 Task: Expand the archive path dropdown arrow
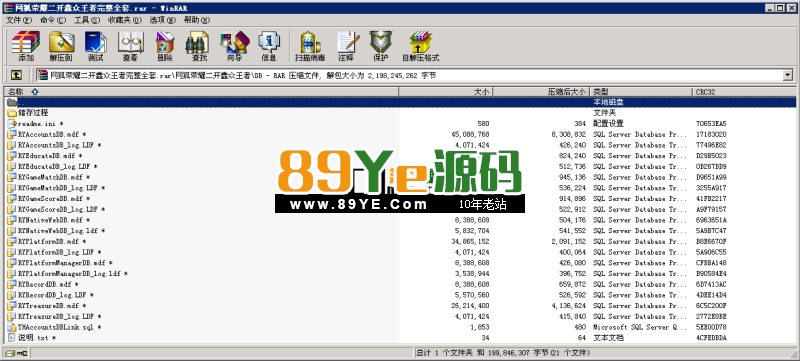788,75
